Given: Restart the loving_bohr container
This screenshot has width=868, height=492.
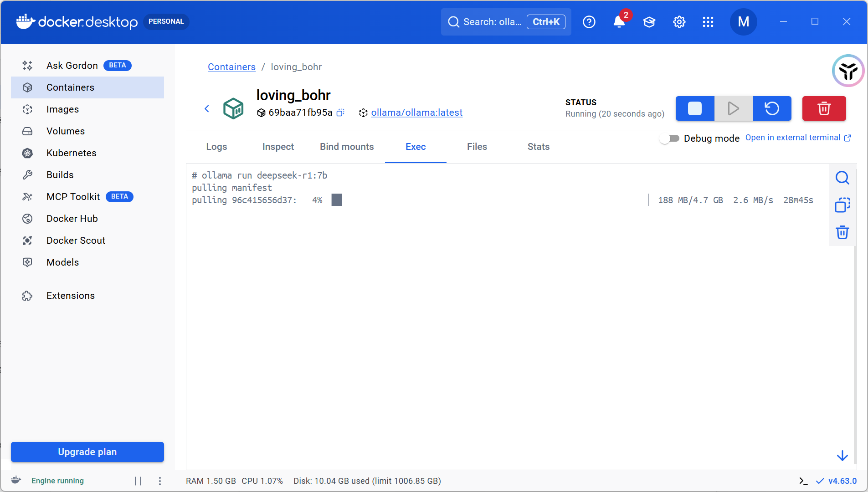Looking at the screenshot, I should [x=772, y=108].
